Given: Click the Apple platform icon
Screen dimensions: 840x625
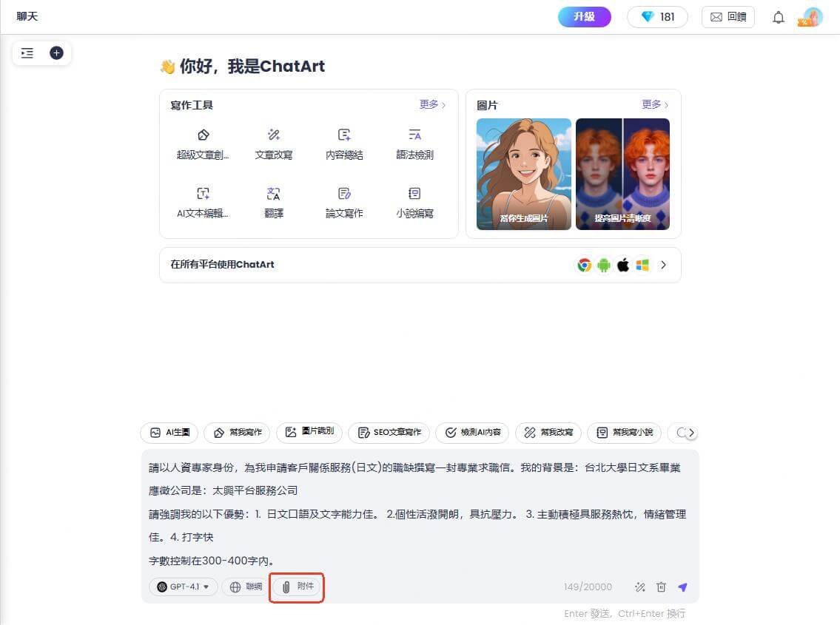Looking at the screenshot, I should coord(623,265).
